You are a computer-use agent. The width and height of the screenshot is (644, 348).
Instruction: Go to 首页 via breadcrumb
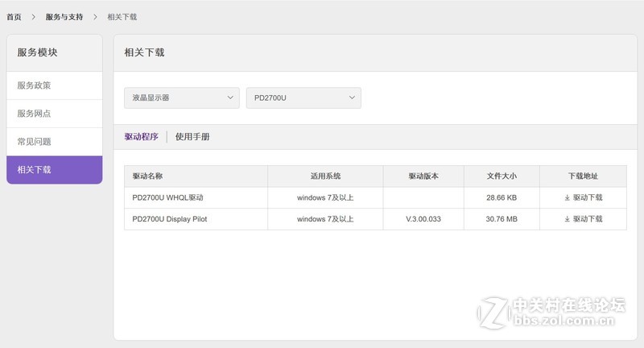pyautogui.click(x=14, y=17)
